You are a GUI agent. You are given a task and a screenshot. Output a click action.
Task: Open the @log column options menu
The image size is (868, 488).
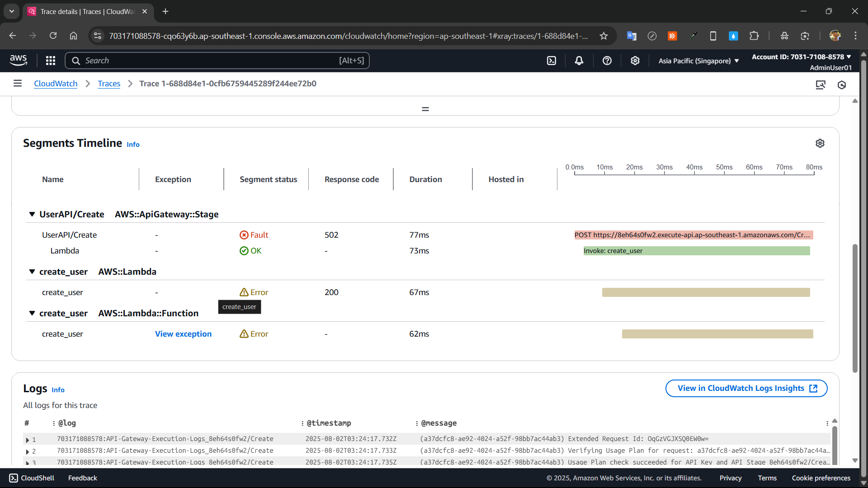[54, 423]
